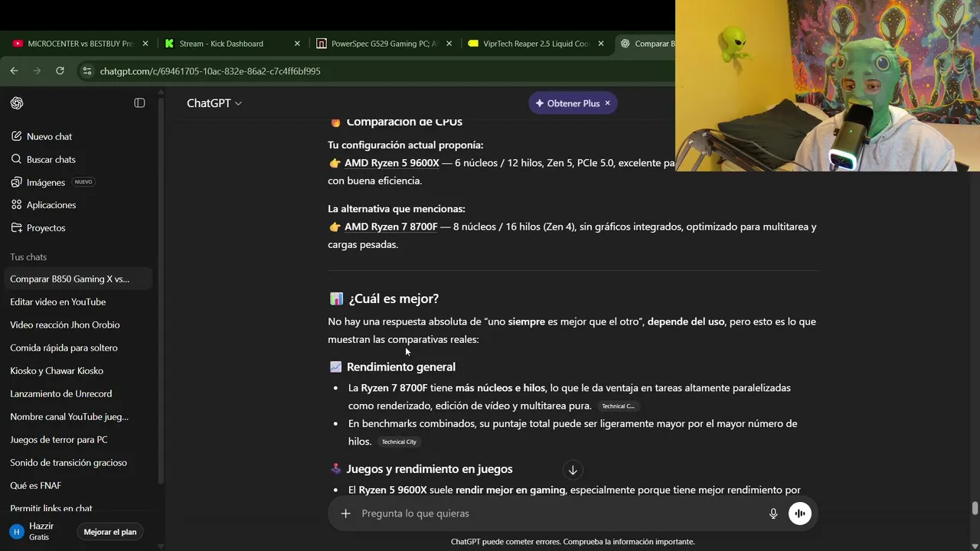Image resolution: width=980 pixels, height=551 pixels.
Task: Click the browser back arrow
Action: [x=14, y=70]
